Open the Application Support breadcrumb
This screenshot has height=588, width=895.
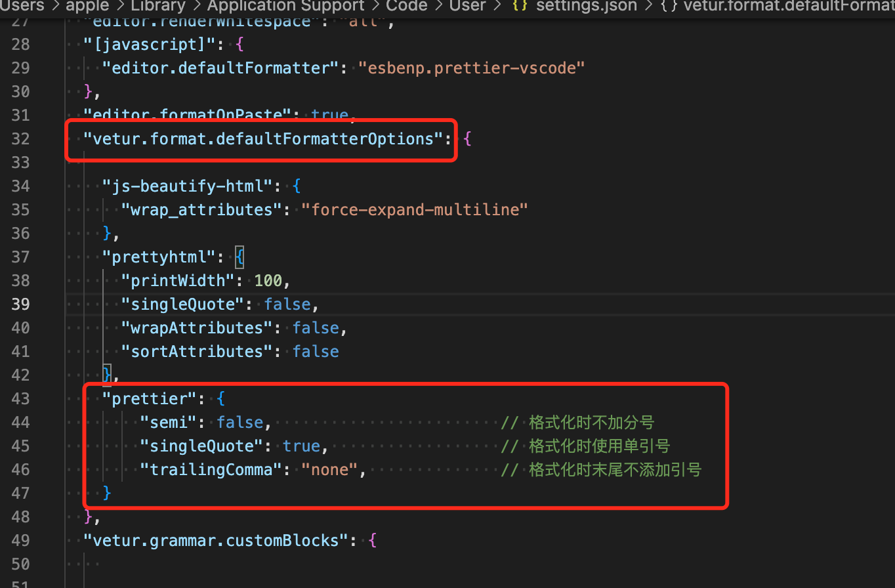(x=285, y=6)
